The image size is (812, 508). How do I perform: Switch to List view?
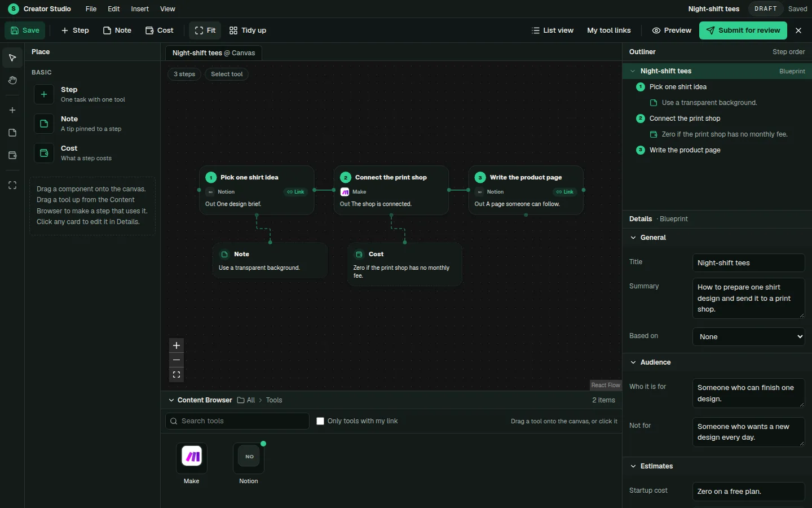click(553, 30)
